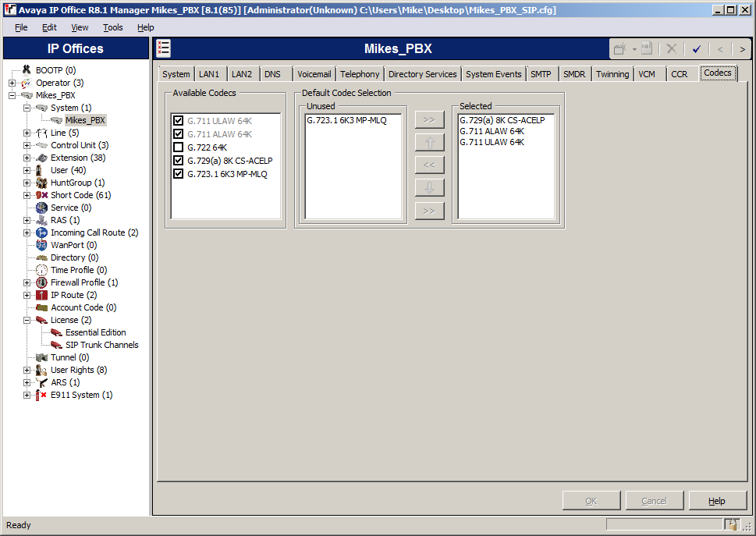Expand the Operator tree node
This screenshot has height=536, width=756.
coord(12,83)
